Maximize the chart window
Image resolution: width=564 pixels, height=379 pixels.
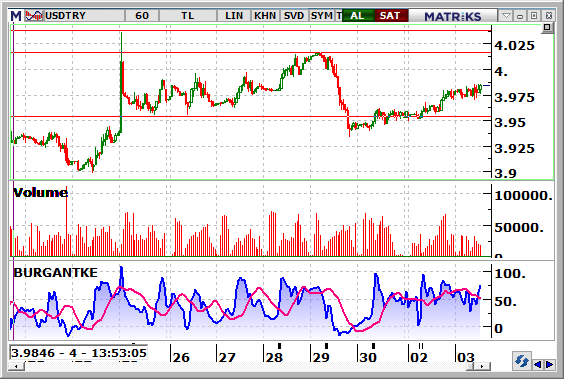[534, 16]
